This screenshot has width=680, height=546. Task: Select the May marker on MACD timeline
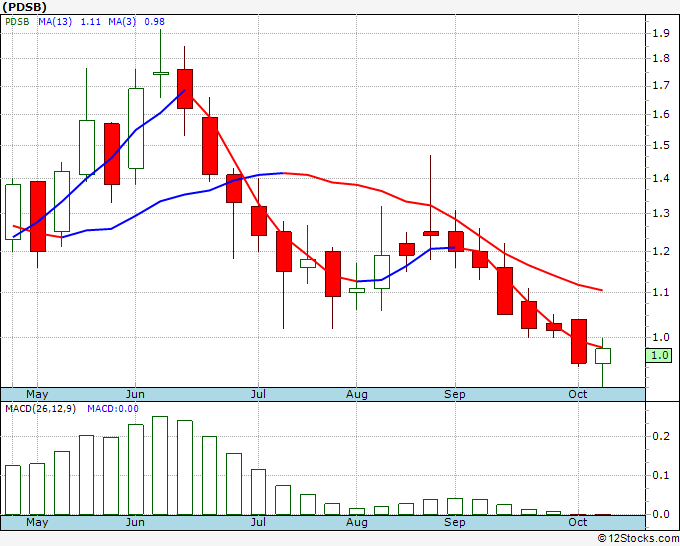[37, 522]
